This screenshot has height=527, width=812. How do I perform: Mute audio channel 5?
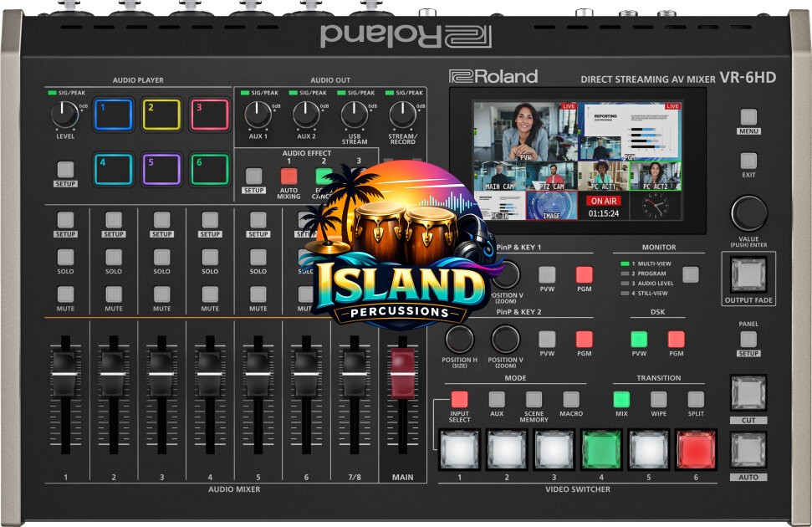258,294
